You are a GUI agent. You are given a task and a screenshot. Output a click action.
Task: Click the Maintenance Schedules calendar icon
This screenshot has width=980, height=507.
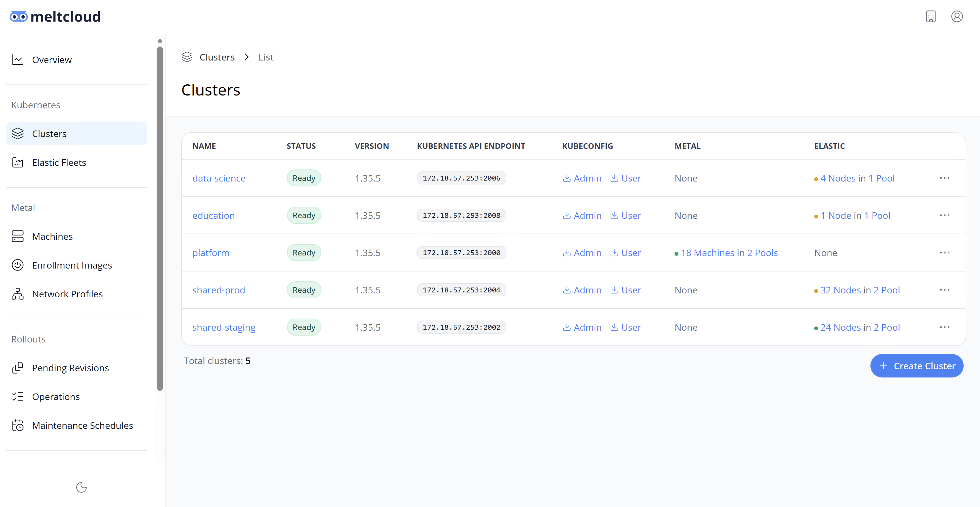tap(18, 425)
